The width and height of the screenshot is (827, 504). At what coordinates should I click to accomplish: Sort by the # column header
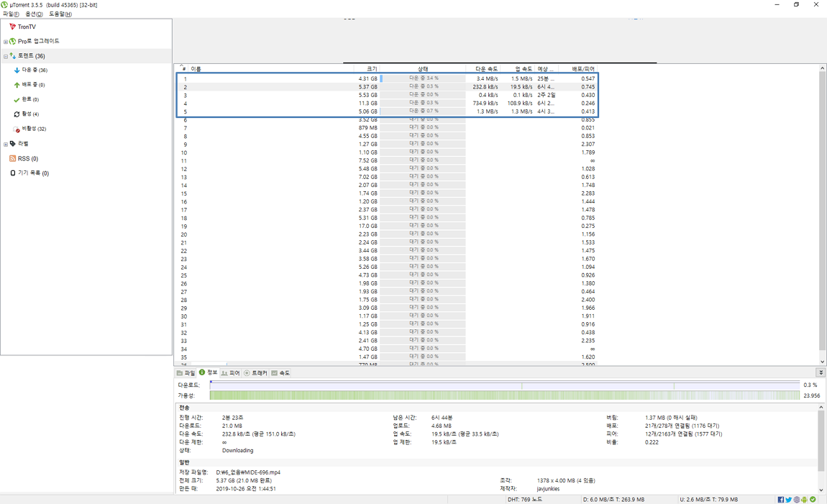point(183,68)
